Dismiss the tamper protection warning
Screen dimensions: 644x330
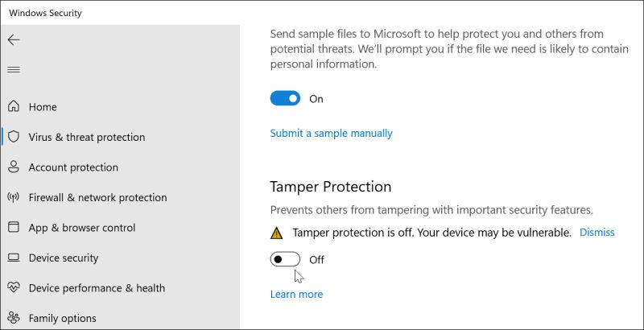coord(597,232)
